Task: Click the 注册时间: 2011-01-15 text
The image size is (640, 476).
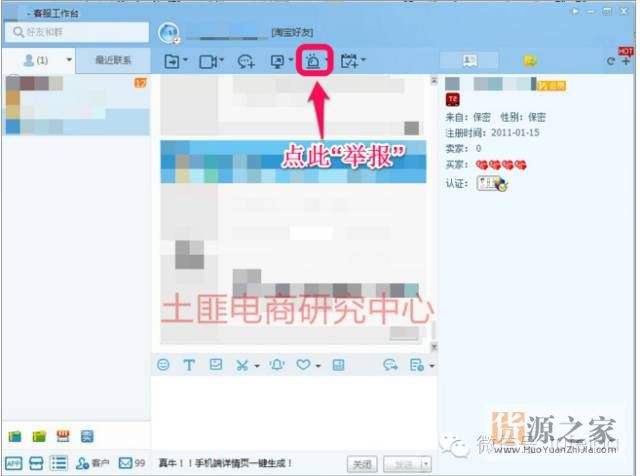Action: pyautogui.click(x=492, y=132)
